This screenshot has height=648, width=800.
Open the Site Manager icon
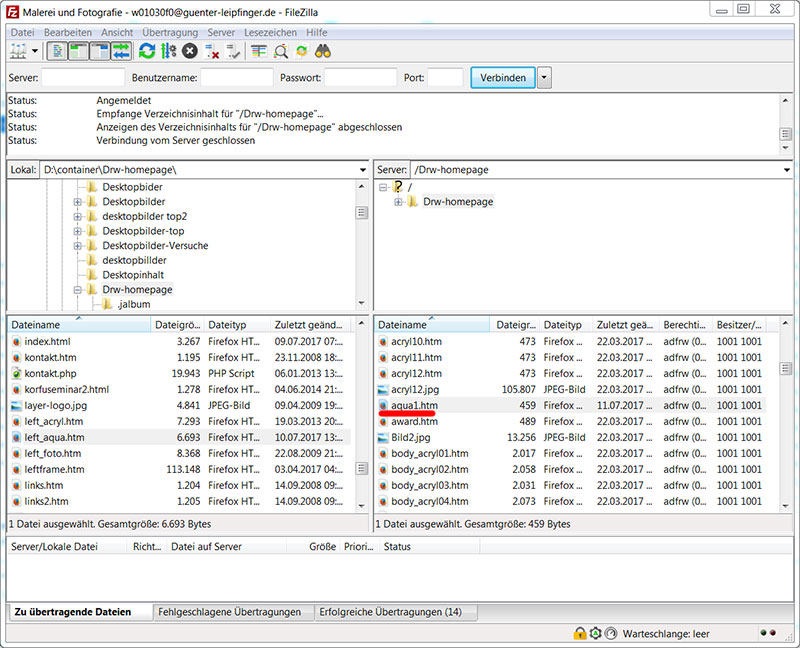pyautogui.click(x=17, y=51)
